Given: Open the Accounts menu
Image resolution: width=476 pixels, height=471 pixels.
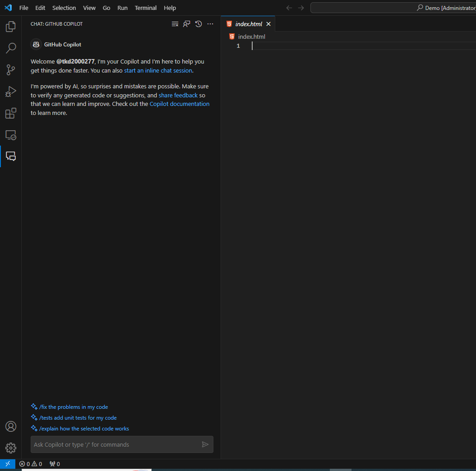Looking at the screenshot, I should (x=11, y=426).
